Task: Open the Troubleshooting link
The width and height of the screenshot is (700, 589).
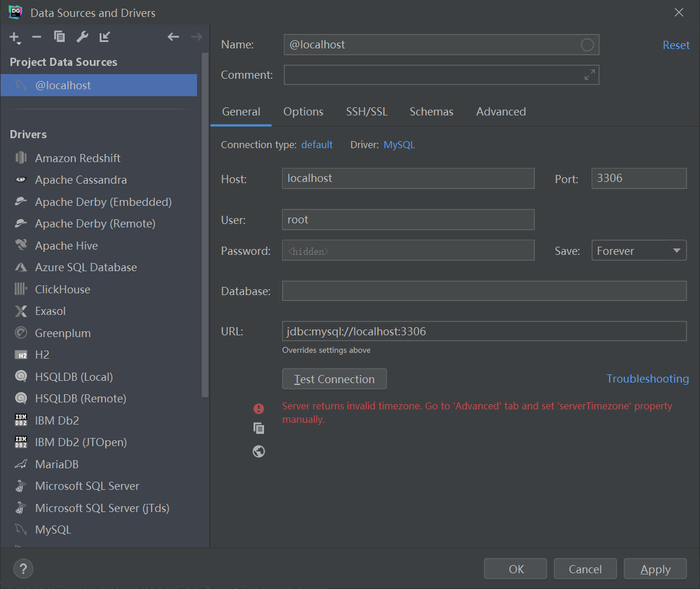Action: click(647, 378)
